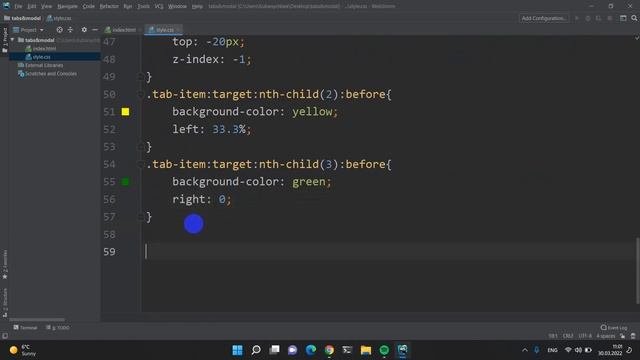Open Scratches and Consoles node
The height and width of the screenshot is (360, 640).
(47, 74)
